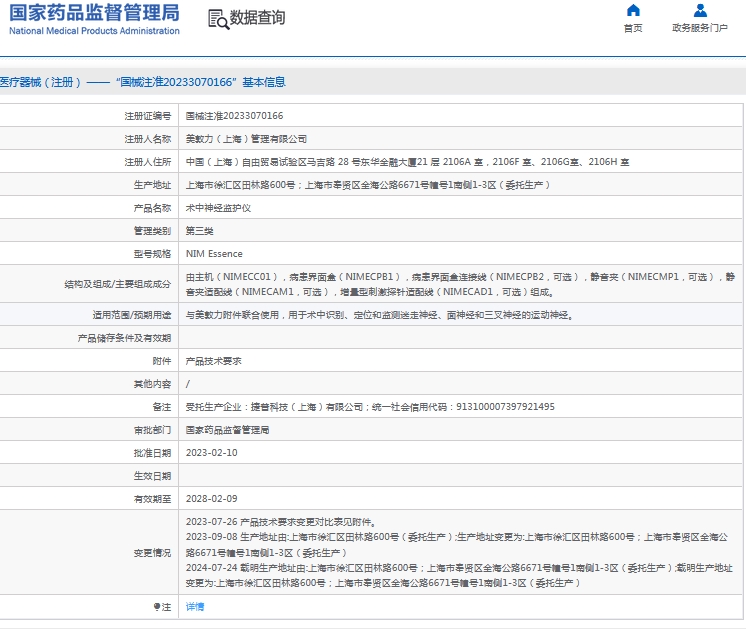This screenshot has width=746, height=629.
Task: Click product name 术中神经监护仪
Action: 218,208
